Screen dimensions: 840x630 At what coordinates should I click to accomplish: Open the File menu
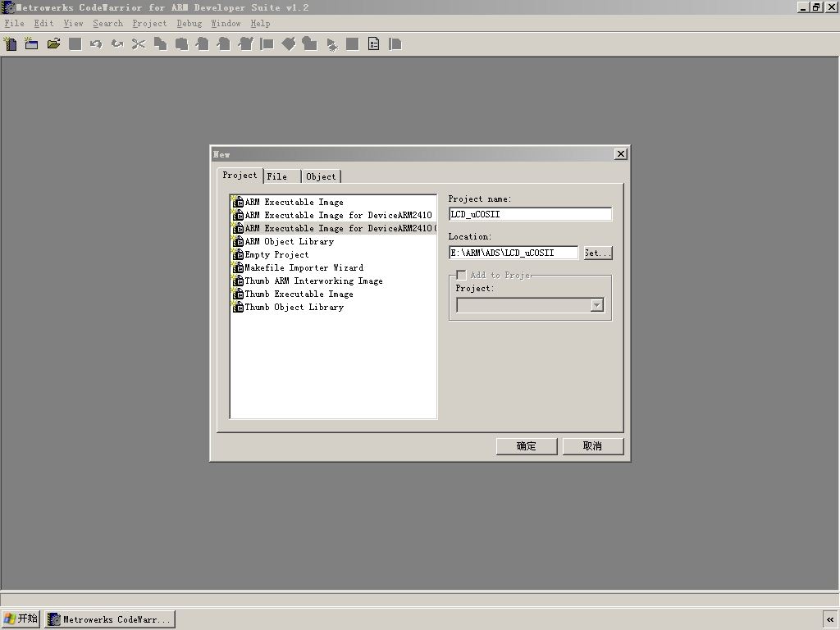click(15, 23)
